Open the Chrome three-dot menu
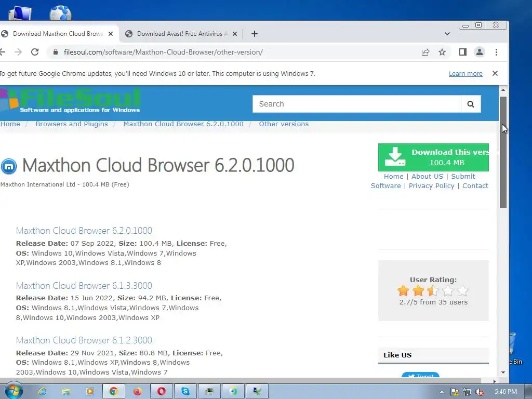Viewport: 532px width, 399px height. 496,52
